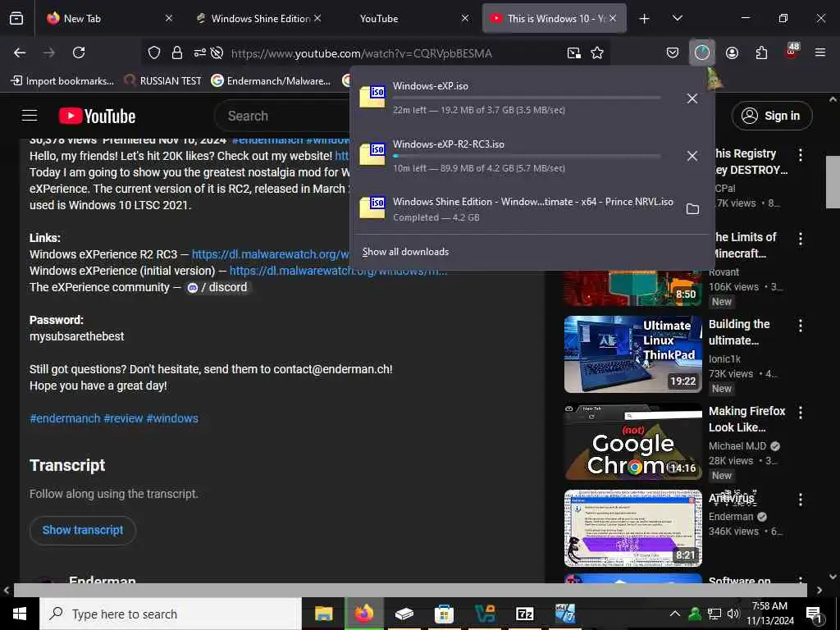Screen dimensions: 840x630
Task: Open picture-in-picture icon in address bar
Action: (x=573, y=52)
